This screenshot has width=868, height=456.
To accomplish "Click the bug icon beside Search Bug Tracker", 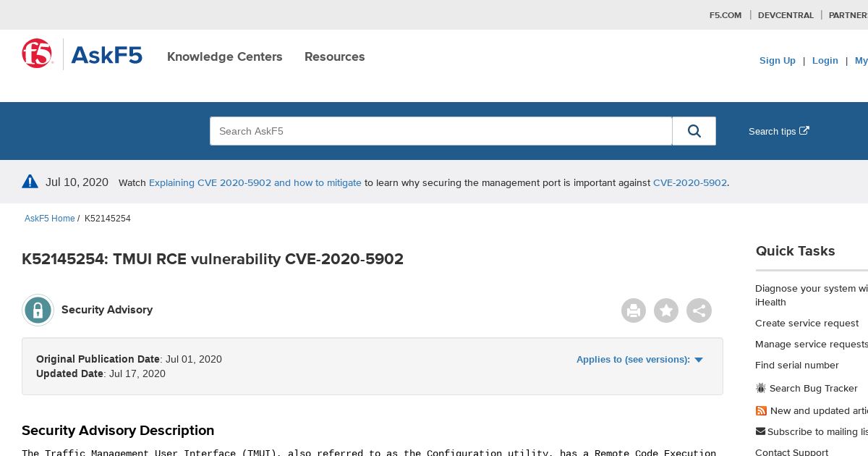I will pos(761,389).
